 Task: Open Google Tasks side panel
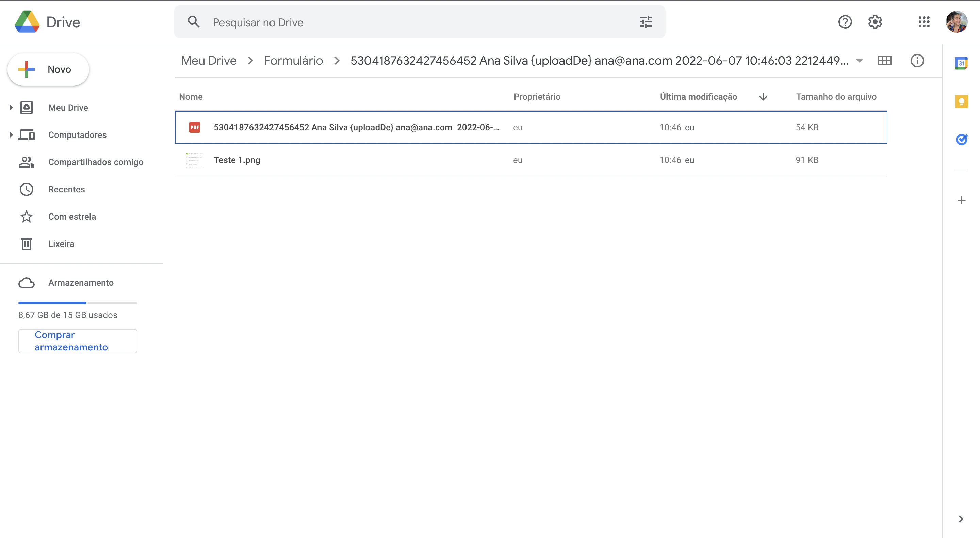(961, 140)
